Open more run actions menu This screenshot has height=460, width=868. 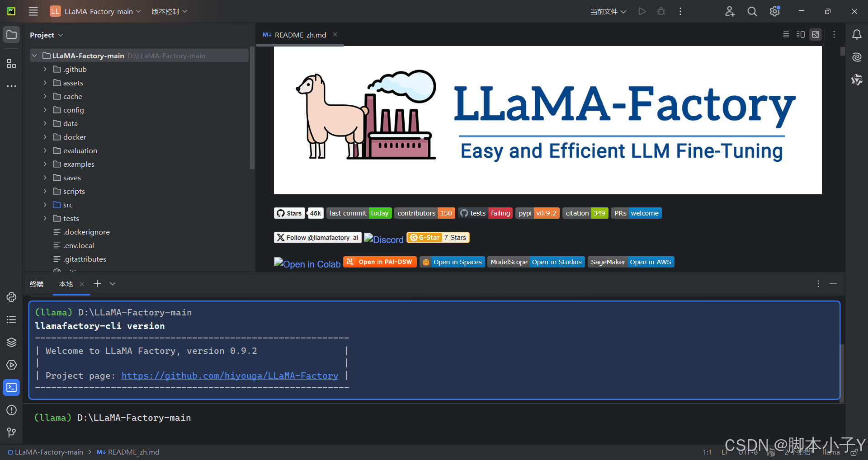(x=680, y=11)
